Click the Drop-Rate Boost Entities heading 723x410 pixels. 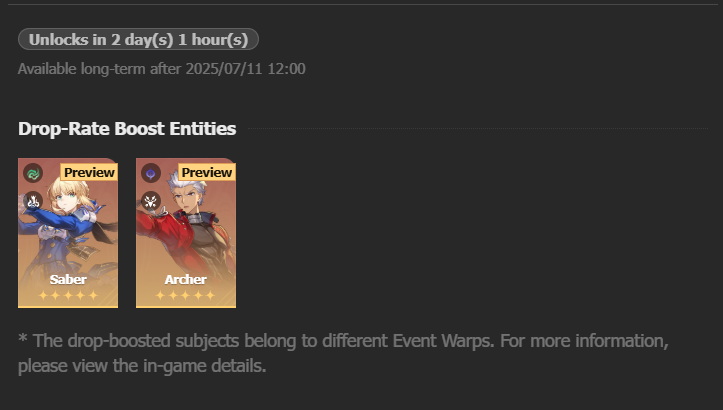click(127, 129)
